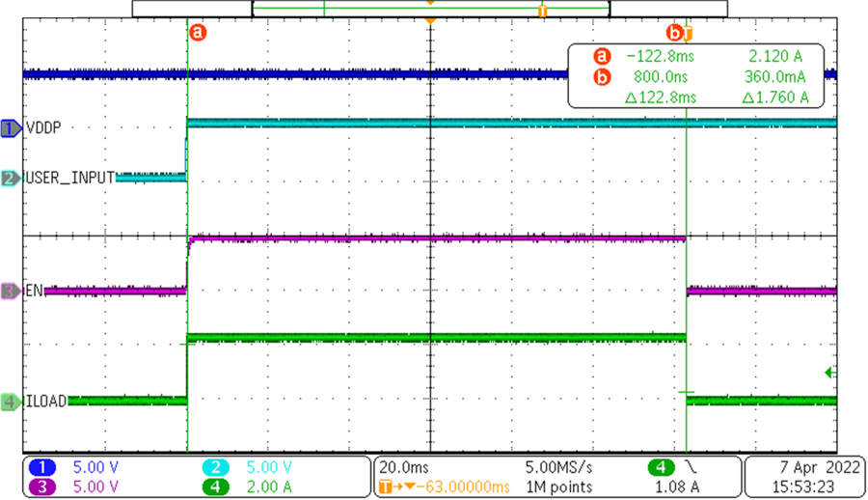Click cursor a time -122.8ms readout
Screen dimensions: 868x500
coord(660,56)
